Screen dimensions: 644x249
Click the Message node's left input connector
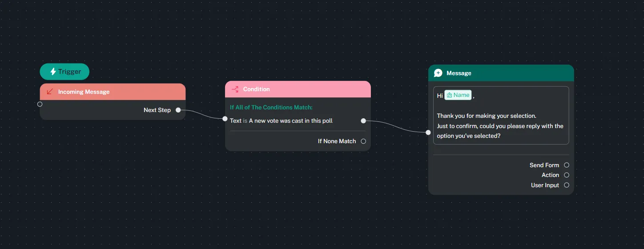click(x=428, y=132)
